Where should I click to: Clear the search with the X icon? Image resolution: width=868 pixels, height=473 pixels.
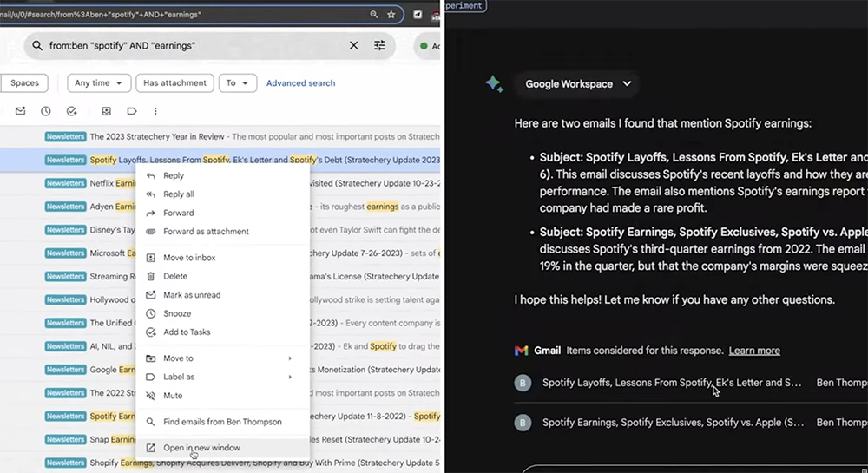[354, 45]
